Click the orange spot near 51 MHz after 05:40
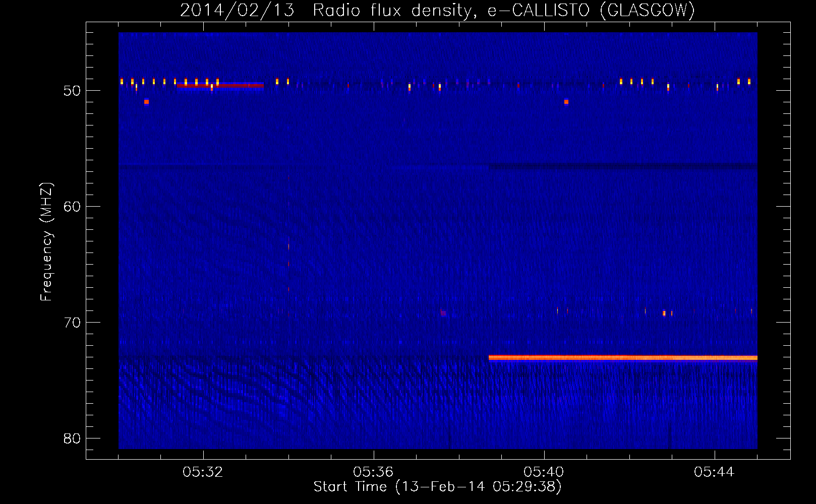This screenshot has width=816, height=504. tap(566, 102)
